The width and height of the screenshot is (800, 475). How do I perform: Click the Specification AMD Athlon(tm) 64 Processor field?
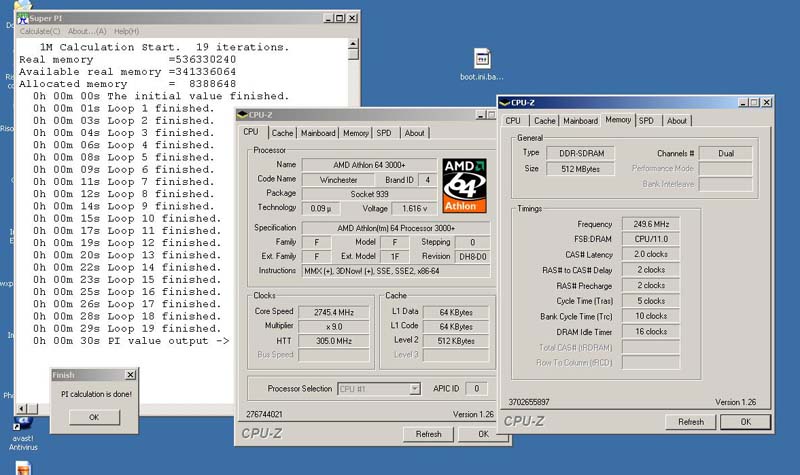396,228
